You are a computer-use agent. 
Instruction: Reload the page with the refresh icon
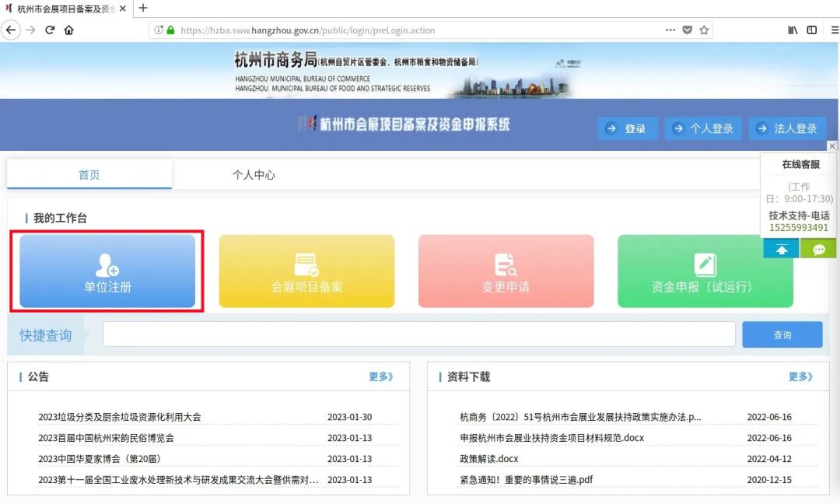49,30
